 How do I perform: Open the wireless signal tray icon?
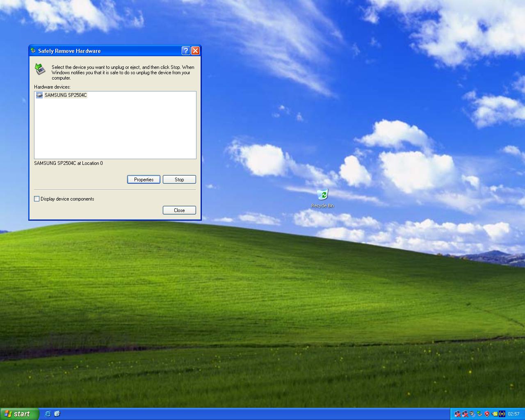point(502,414)
